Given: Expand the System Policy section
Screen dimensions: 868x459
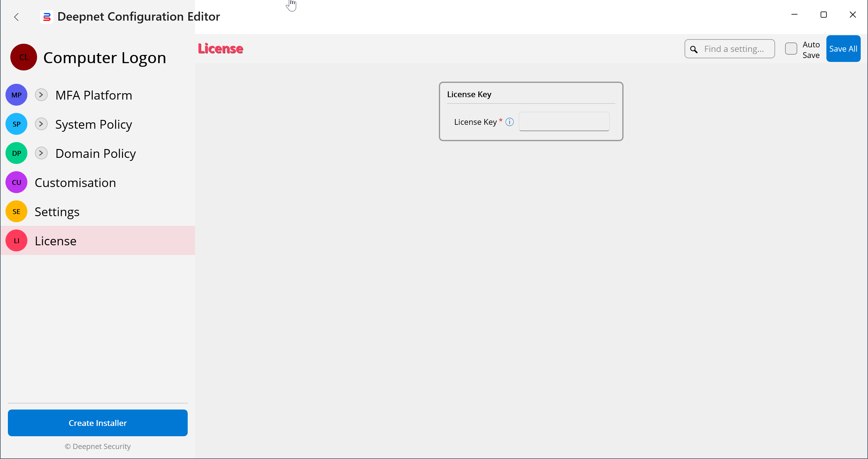Looking at the screenshot, I should coord(41,124).
